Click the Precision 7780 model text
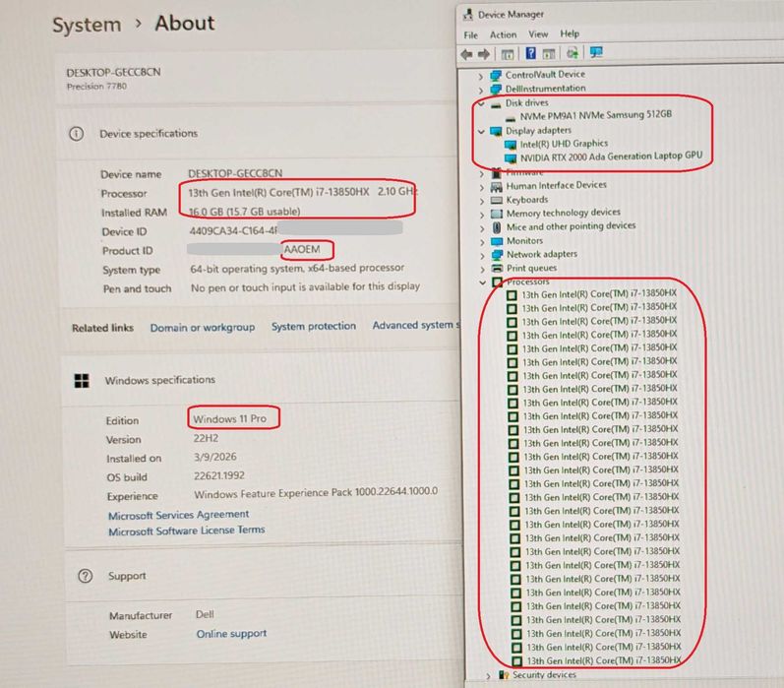Image resolution: width=784 pixels, height=688 pixels. [x=96, y=87]
